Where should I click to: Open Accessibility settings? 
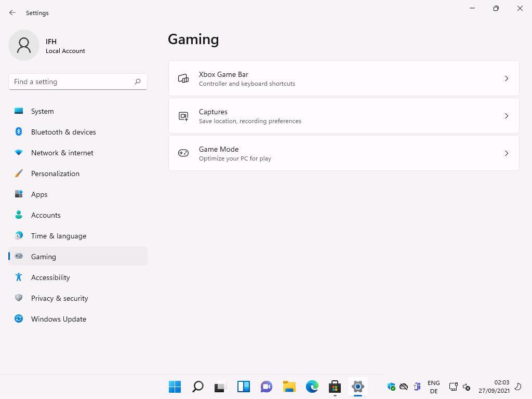pos(78,277)
